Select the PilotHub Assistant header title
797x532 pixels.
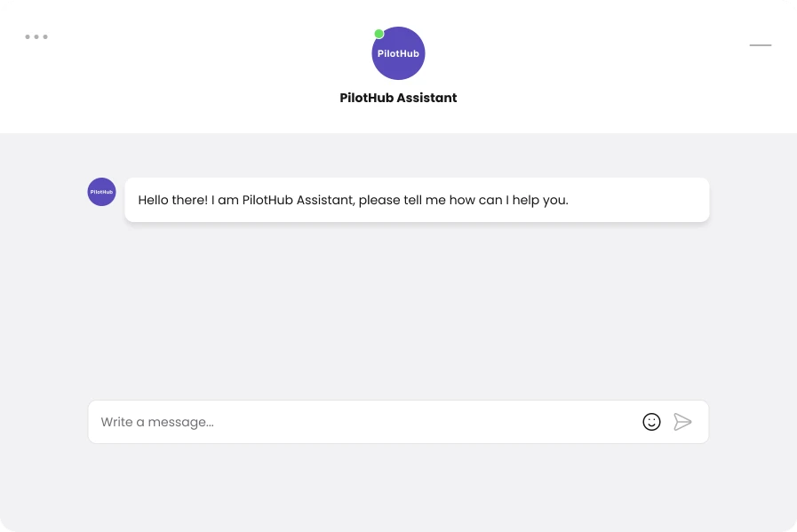pyautogui.click(x=398, y=98)
